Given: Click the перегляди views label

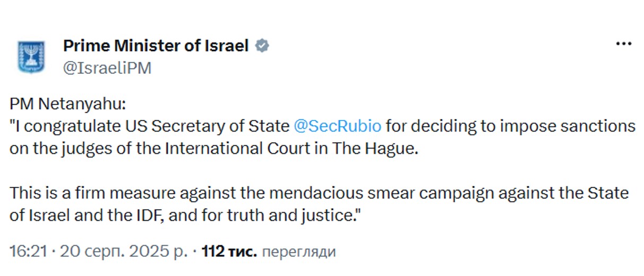Looking at the screenshot, I should (299, 252).
